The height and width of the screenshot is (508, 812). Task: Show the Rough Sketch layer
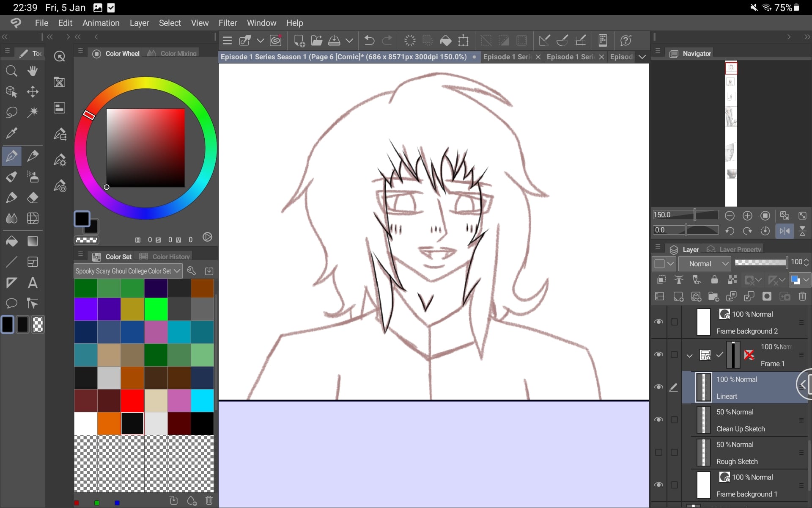click(658, 452)
